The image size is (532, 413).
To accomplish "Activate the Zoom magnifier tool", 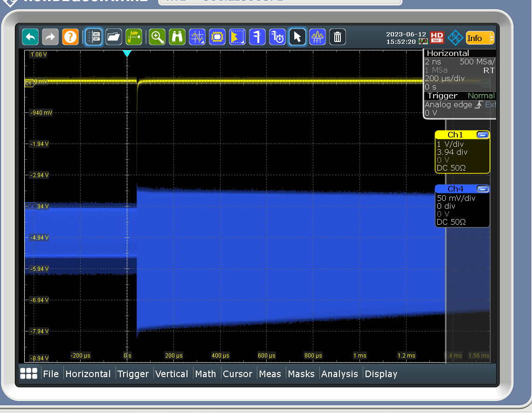I will (157, 37).
